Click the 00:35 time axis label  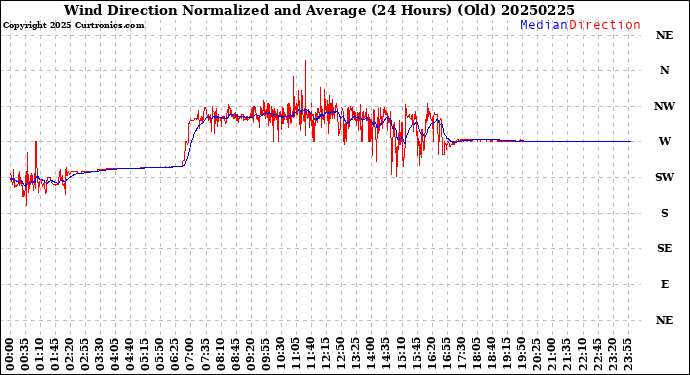(25, 354)
